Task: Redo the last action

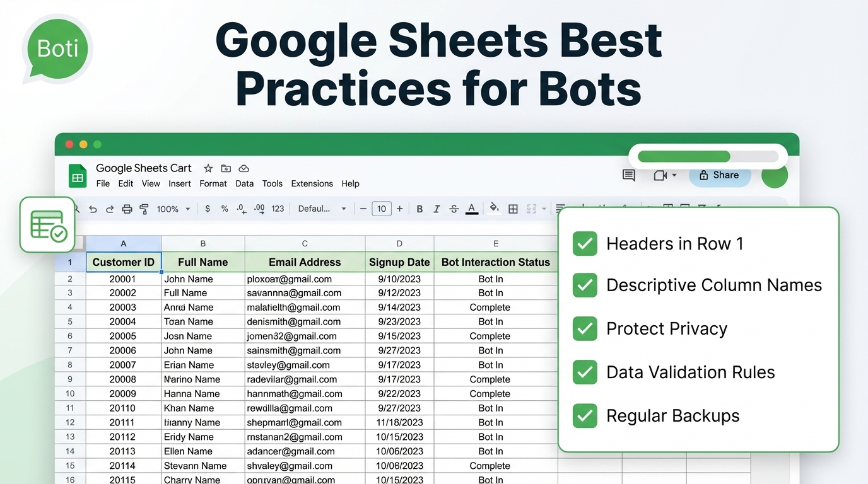Action: point(110,209)
